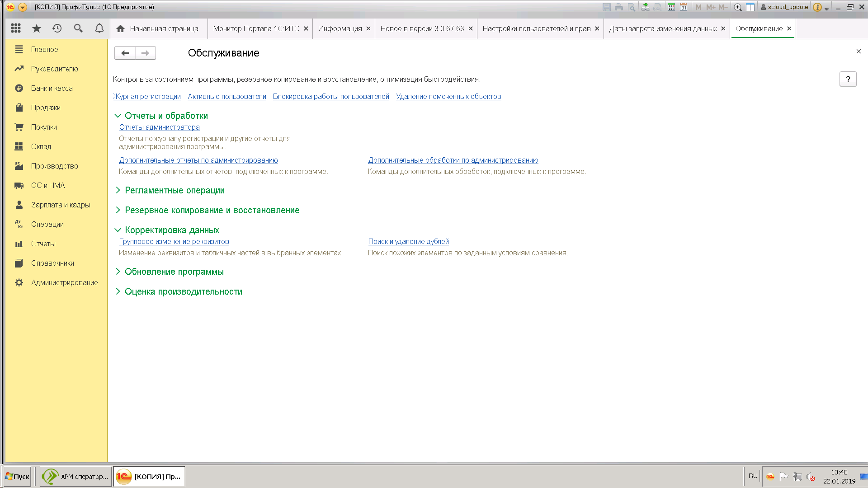
Task: Open the calendar icon in title bar
Action: (684, 7)
